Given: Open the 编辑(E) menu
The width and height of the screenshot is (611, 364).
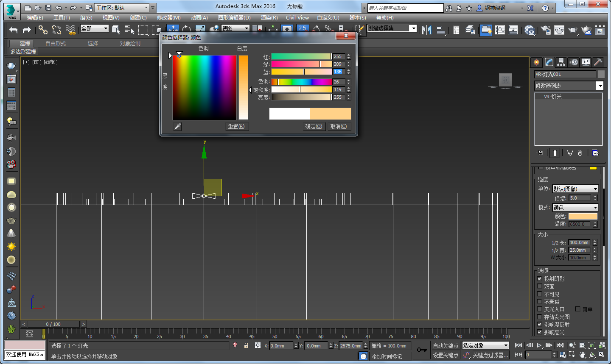Looking at the screenshot, I should [35, 18].
